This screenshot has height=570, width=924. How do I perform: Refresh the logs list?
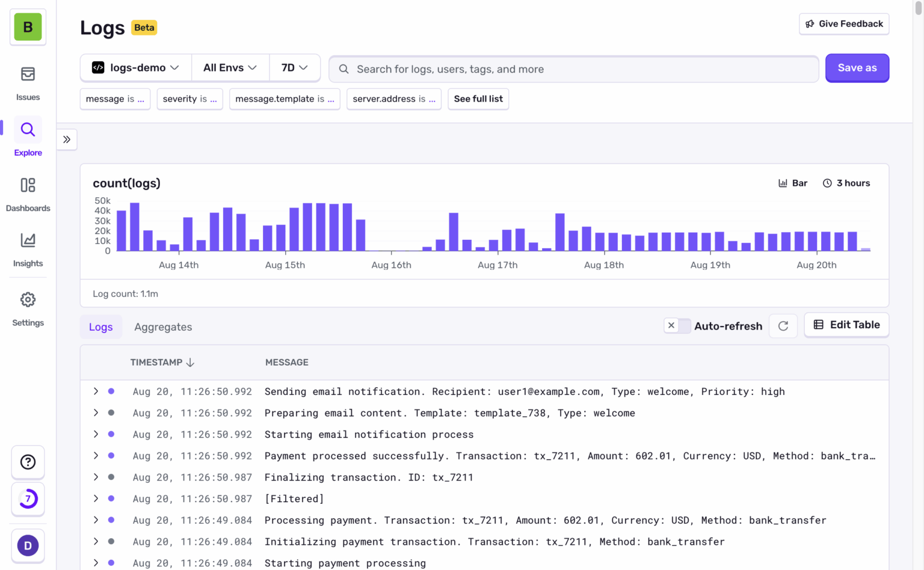(783, 325)
